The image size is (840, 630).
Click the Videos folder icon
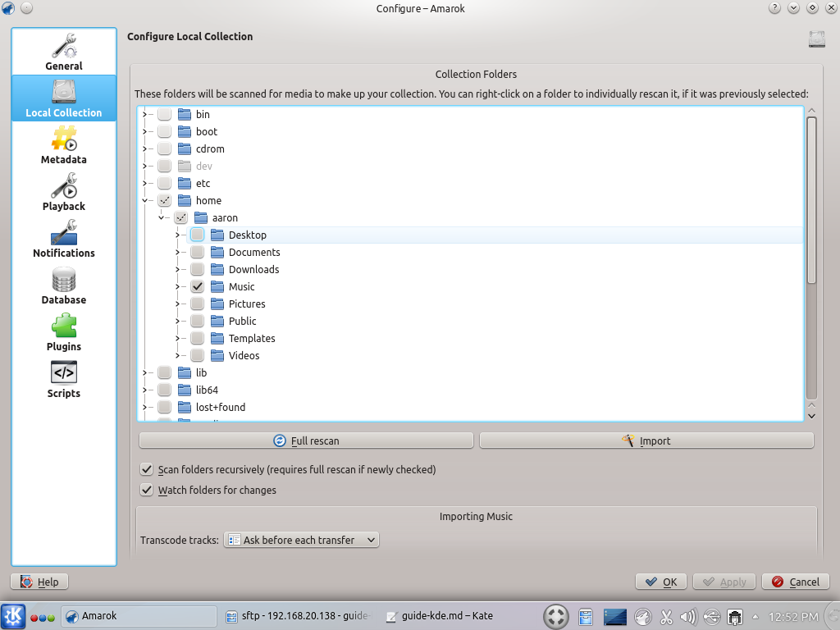click(x=217, y=355)
